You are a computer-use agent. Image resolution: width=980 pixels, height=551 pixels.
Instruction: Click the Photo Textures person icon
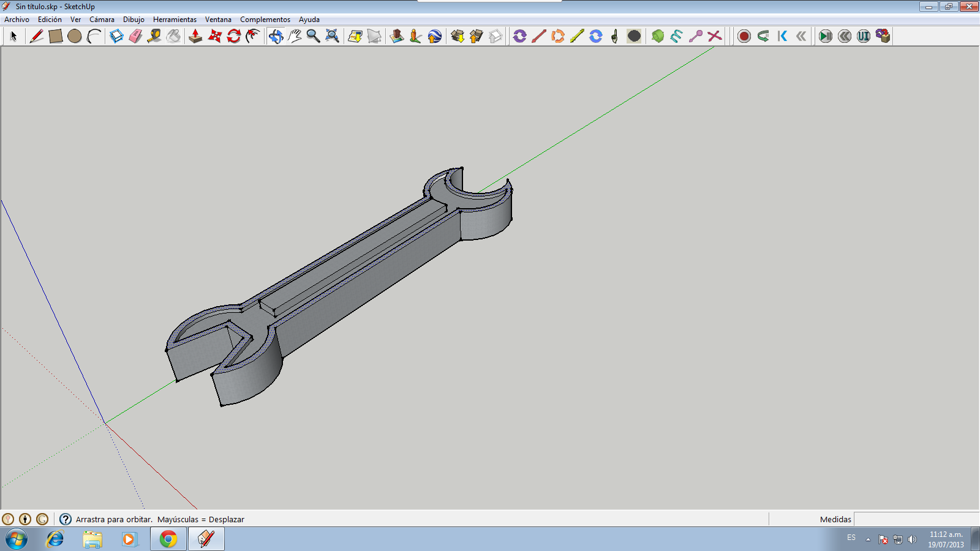416,36
